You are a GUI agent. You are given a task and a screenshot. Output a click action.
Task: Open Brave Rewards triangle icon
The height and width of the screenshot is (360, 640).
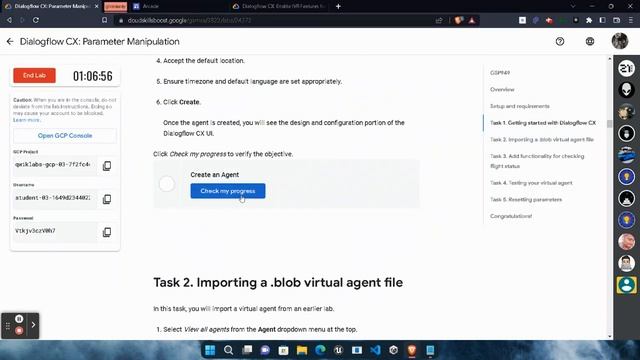(x=472, y=20)
